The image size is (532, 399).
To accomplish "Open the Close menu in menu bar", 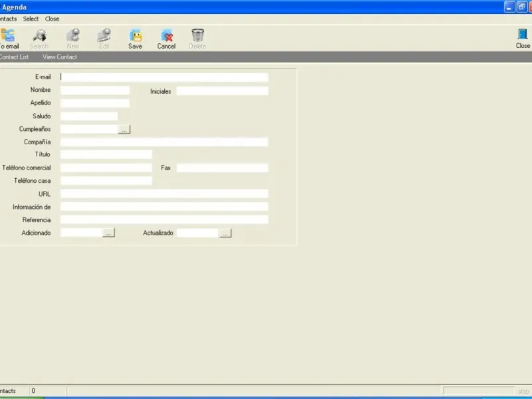I will 53,19.
